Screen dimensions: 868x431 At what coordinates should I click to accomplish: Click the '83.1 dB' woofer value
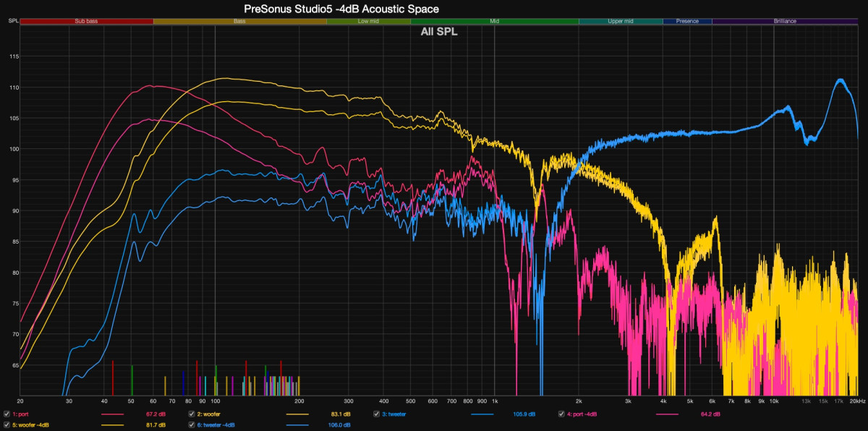[x=341, y=414]
